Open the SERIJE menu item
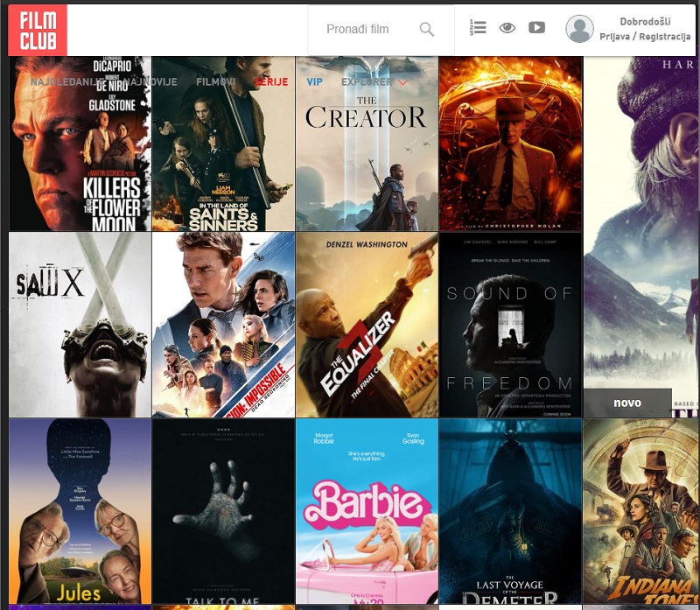This screenshot has height=610, width=700. pyautogui.click(x=270, y=82)
